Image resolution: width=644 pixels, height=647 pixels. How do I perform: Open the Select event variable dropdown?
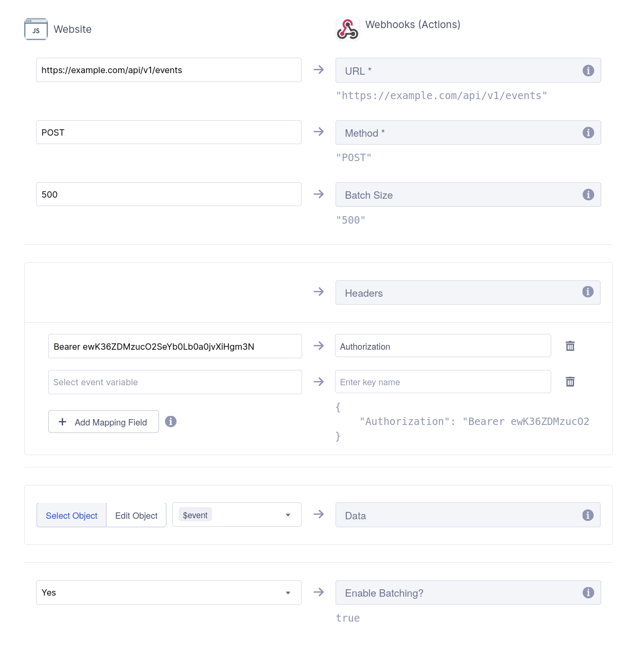(x=175, y=382)
